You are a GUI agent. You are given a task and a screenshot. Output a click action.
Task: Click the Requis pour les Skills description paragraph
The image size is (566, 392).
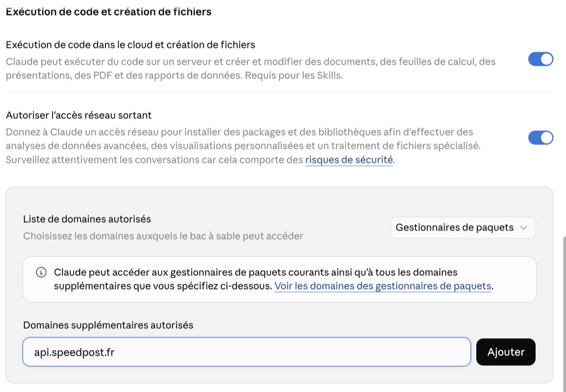(x=251, y=68)
